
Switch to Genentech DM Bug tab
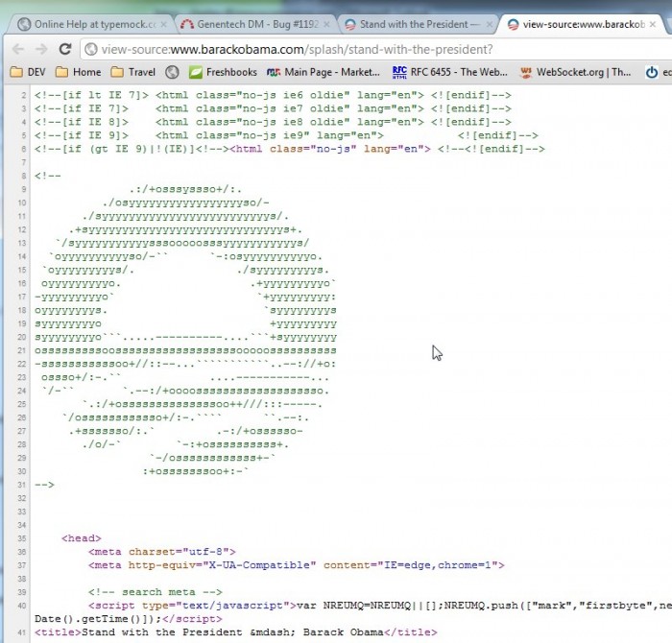point(257,24)
